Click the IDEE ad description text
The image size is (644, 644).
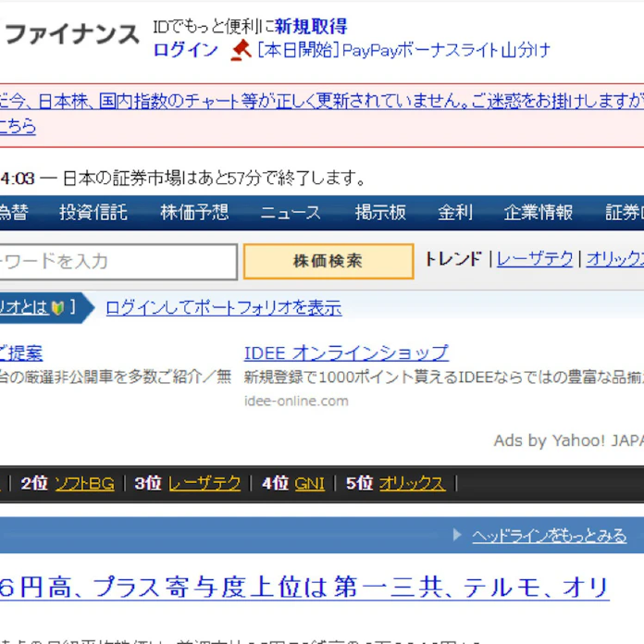(444, 377)
